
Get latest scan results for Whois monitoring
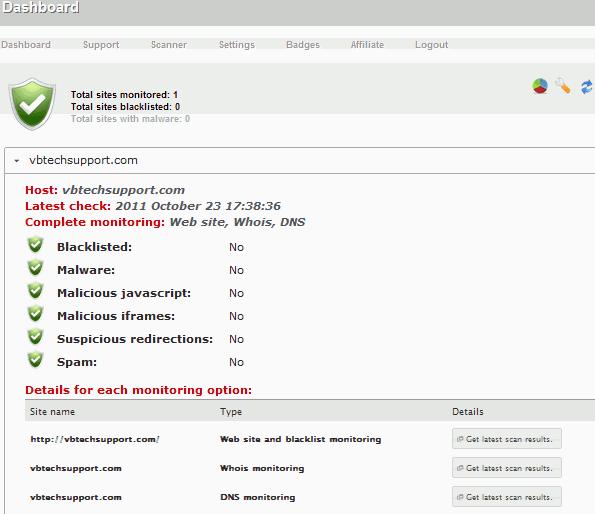pyautogui.click(x=507, y=468)
